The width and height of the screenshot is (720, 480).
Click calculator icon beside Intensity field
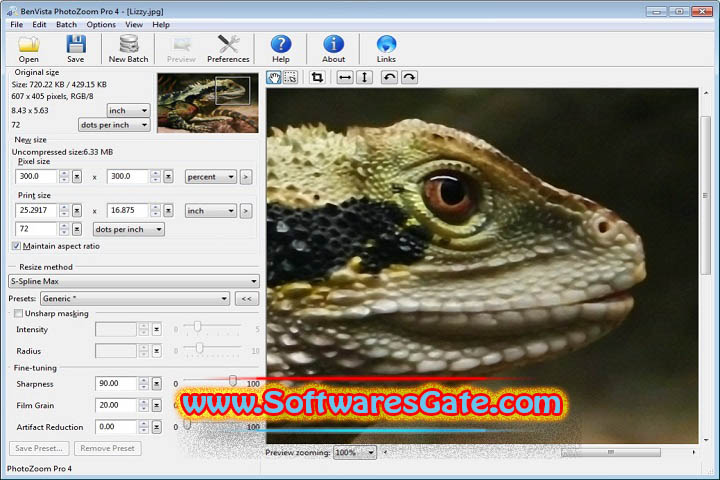coord(157,329)
